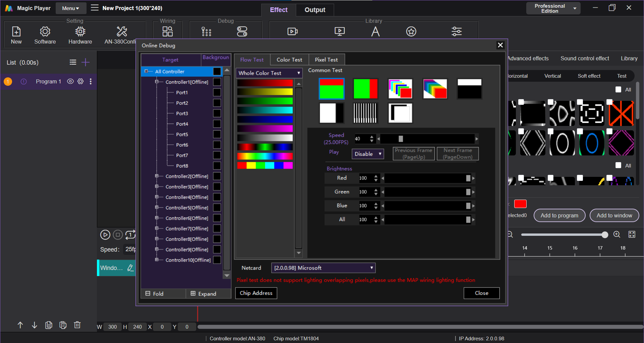Move program up with arrow icon
The width and height of the screenshot is (644, 343).
coord(20,325)
